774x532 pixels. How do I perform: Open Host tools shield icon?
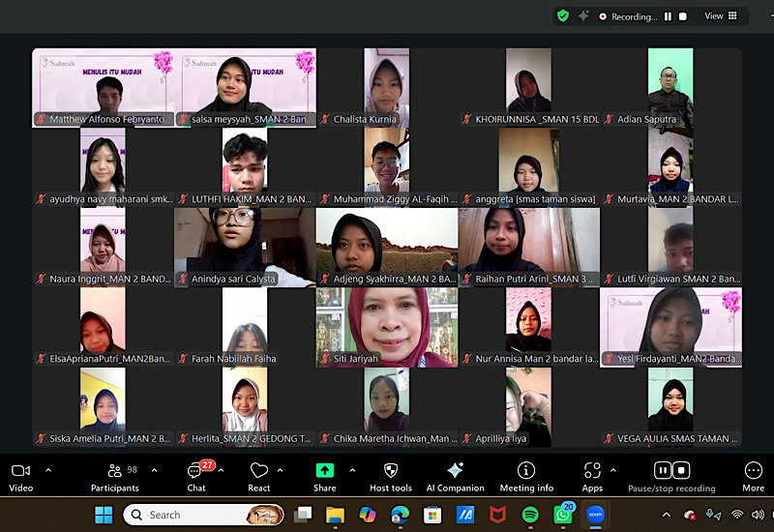click(391, 470)
